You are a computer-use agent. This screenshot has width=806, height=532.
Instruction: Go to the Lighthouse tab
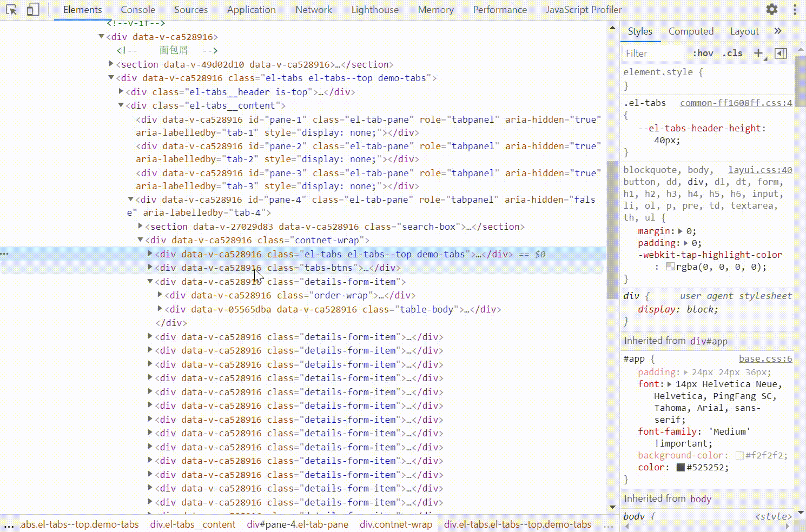pos(375,10)
